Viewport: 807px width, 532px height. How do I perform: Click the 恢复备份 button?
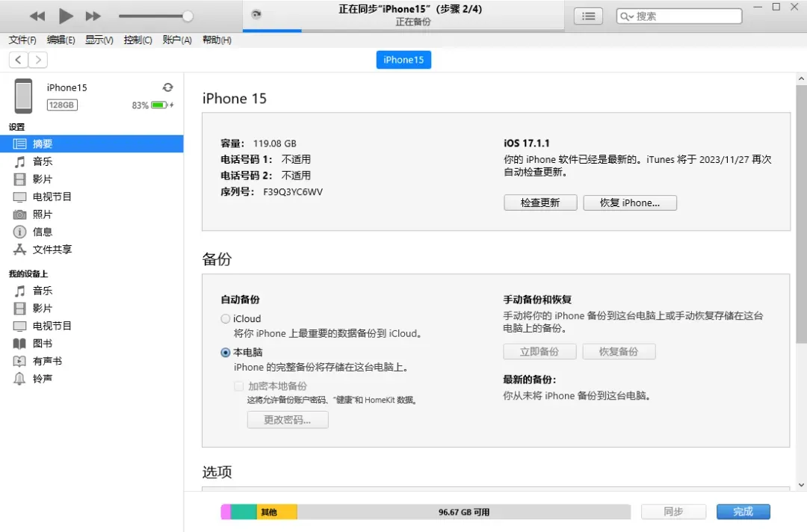click(619, 351)
